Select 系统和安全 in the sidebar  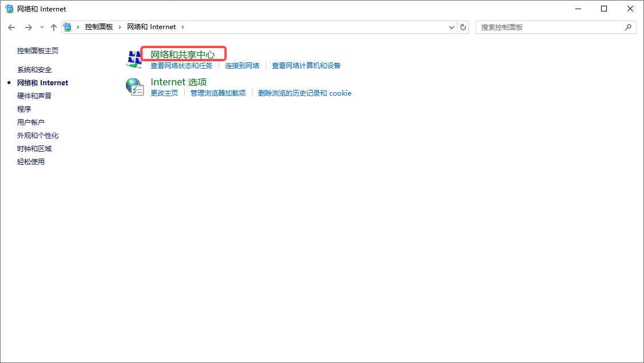(34, 70)
